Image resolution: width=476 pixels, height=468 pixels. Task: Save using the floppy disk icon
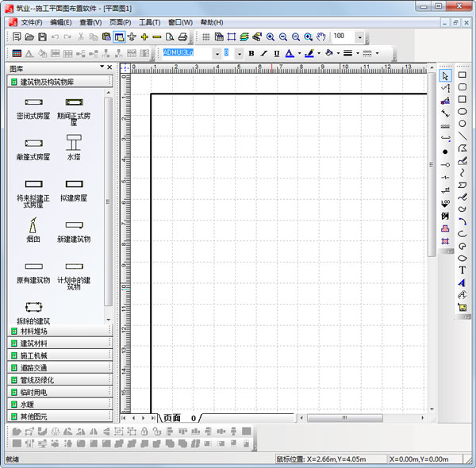click(x=42, y=37)
